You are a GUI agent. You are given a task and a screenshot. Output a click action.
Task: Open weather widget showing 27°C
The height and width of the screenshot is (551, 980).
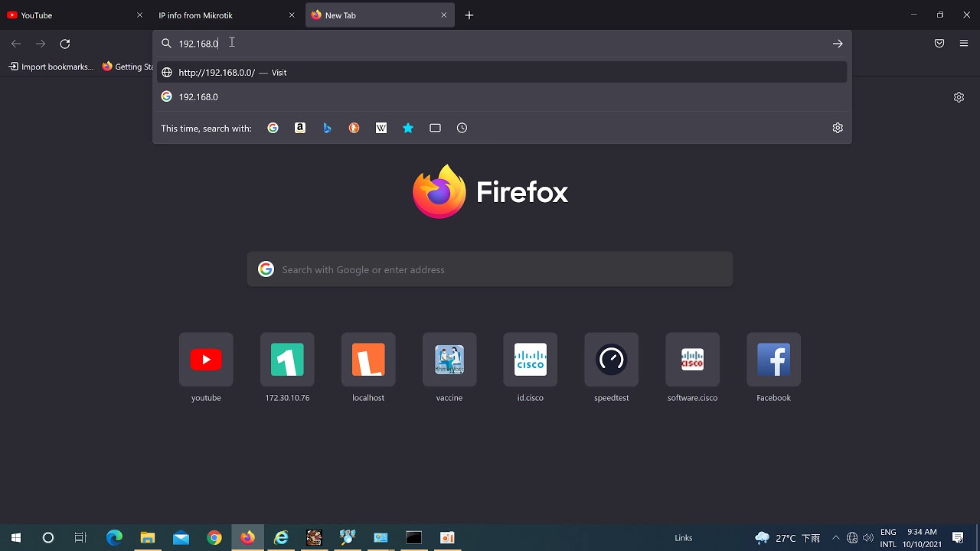(787, 538)
